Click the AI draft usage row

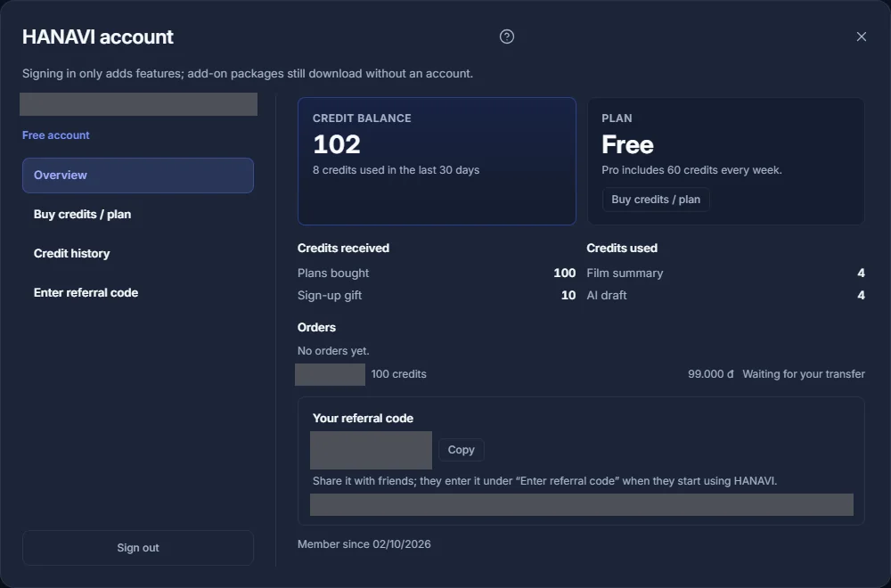point(725,296)
